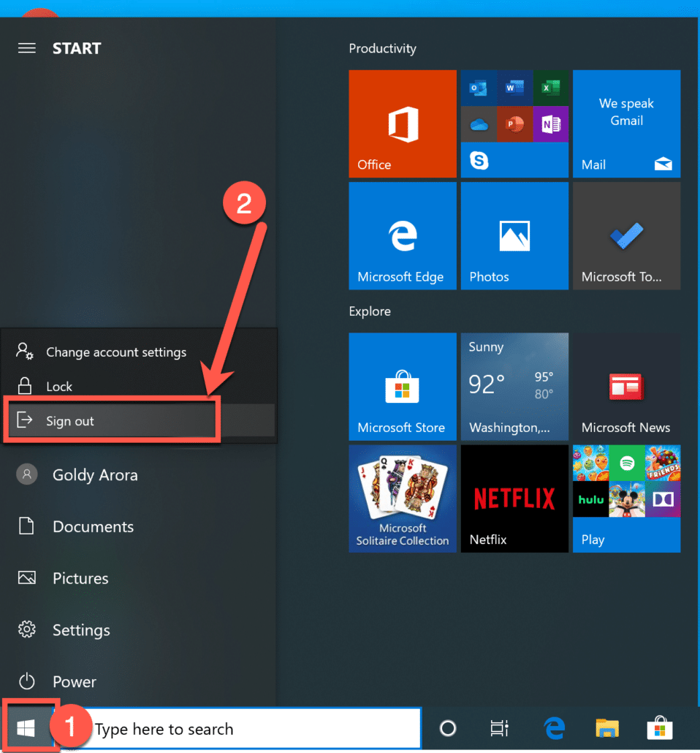Image resolution: width=700 pixels, height=753 pixels.
Task: Open the Netflix tile
Action: pyautogui.click(x=514, y=499)
